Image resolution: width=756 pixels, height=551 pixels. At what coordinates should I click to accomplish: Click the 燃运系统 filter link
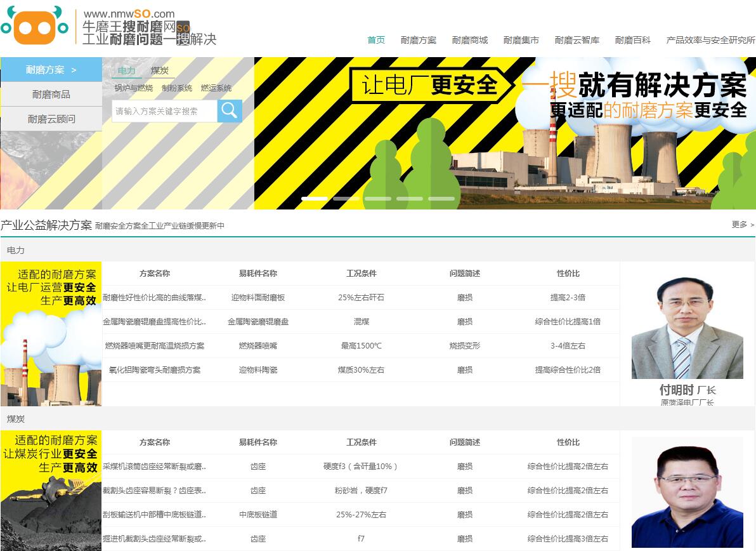coord(216,88)
